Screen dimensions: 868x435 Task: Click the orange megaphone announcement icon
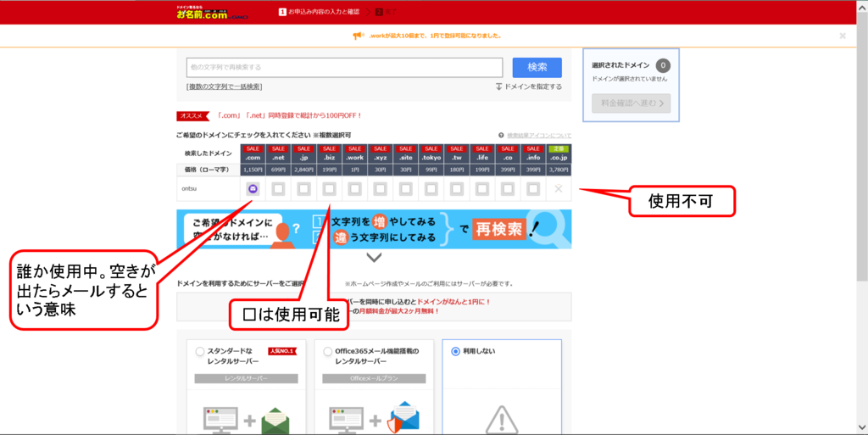point(359,36)
